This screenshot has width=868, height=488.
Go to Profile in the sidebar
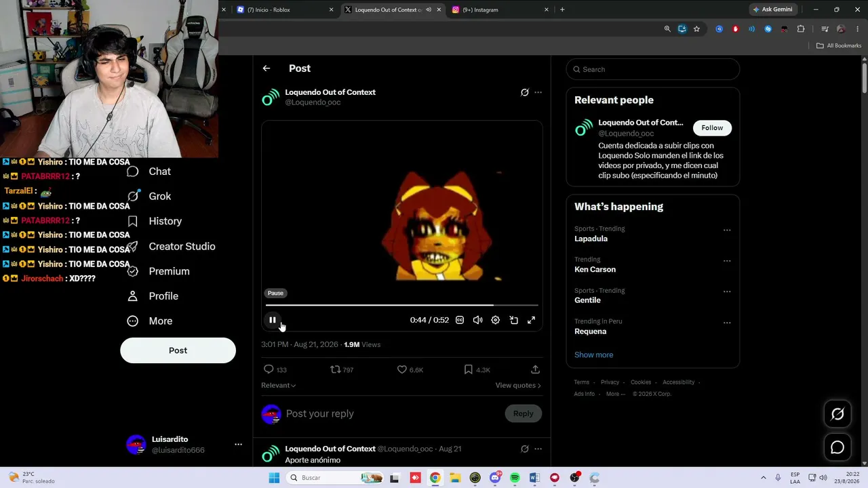[153, 296]
